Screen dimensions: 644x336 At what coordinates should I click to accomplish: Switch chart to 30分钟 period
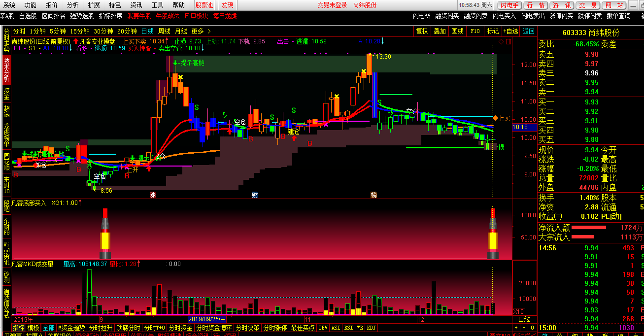click(x=103, y=31)
